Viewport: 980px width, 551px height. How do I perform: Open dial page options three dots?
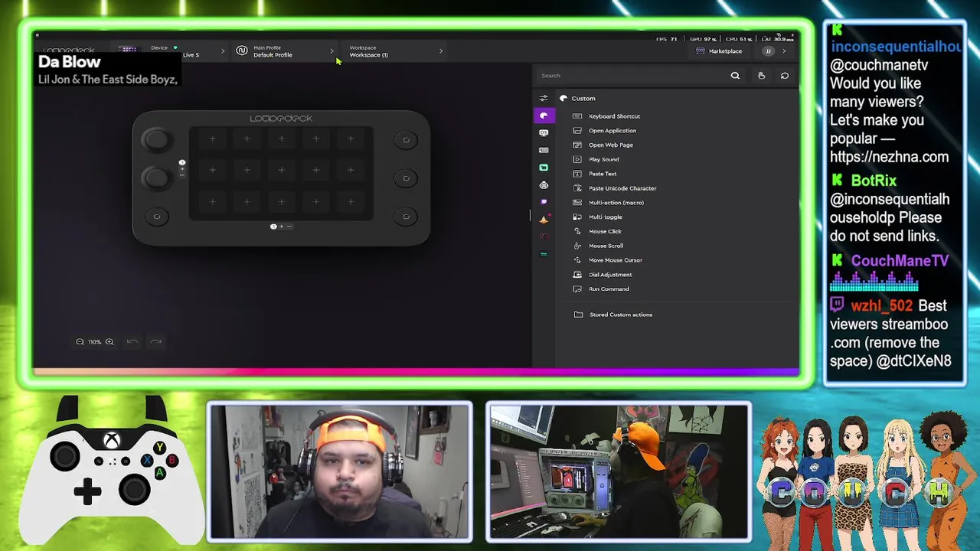coord(182,175)
